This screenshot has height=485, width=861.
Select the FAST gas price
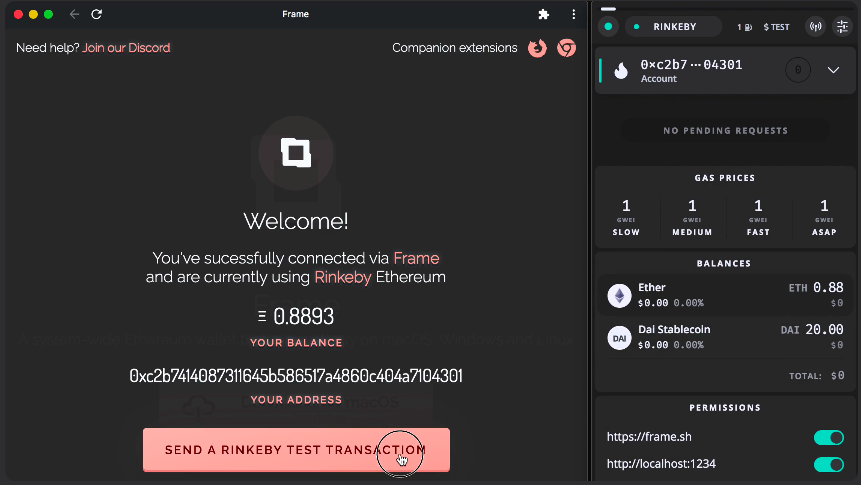tap(758, 218)
